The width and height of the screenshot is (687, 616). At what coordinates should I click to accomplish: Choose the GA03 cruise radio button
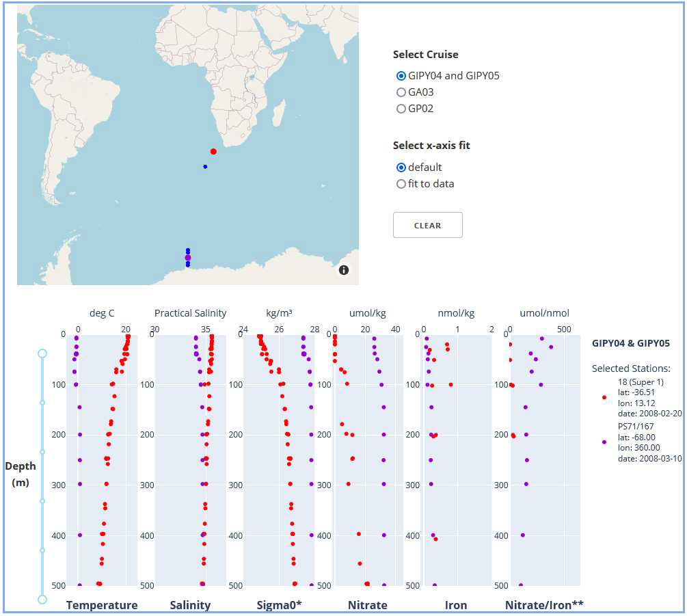401,92
